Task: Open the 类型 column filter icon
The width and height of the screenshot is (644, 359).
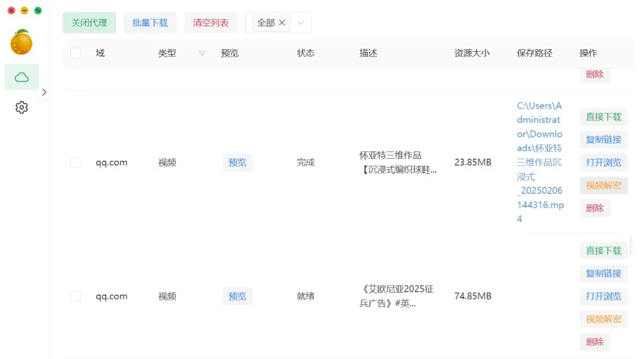Action: click(x=202, y=54)
